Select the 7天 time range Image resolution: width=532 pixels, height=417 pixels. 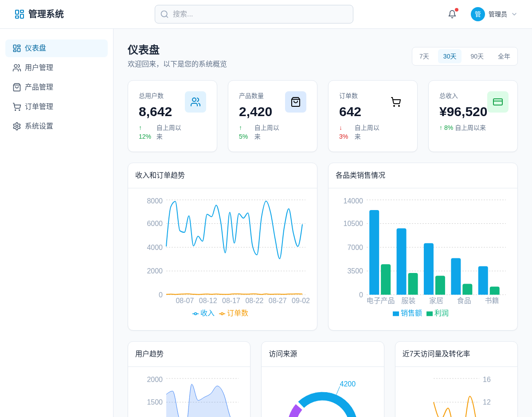[424, 56]
